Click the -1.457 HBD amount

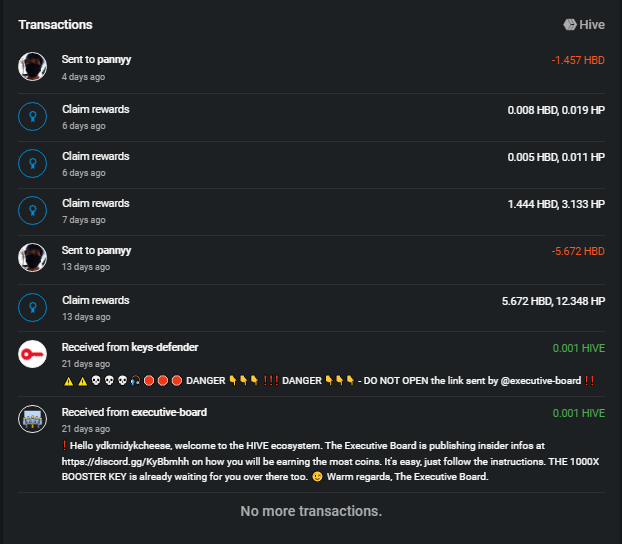pyautogui.click(x=577, y=60)
